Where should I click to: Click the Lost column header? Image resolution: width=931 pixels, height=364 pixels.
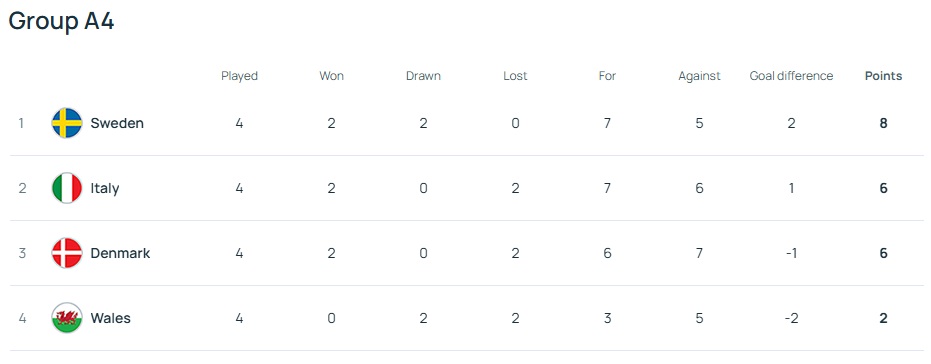(x=515, y=76)
